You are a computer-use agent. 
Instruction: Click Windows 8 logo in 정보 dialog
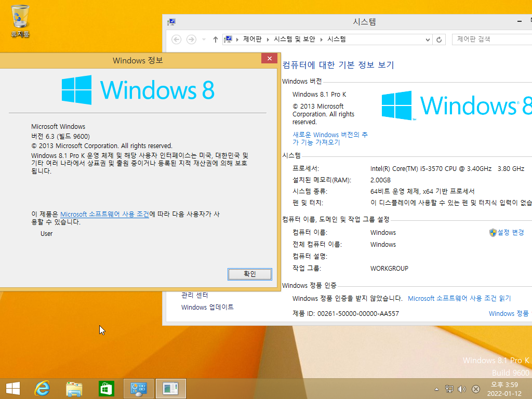(x=138, y=90)
